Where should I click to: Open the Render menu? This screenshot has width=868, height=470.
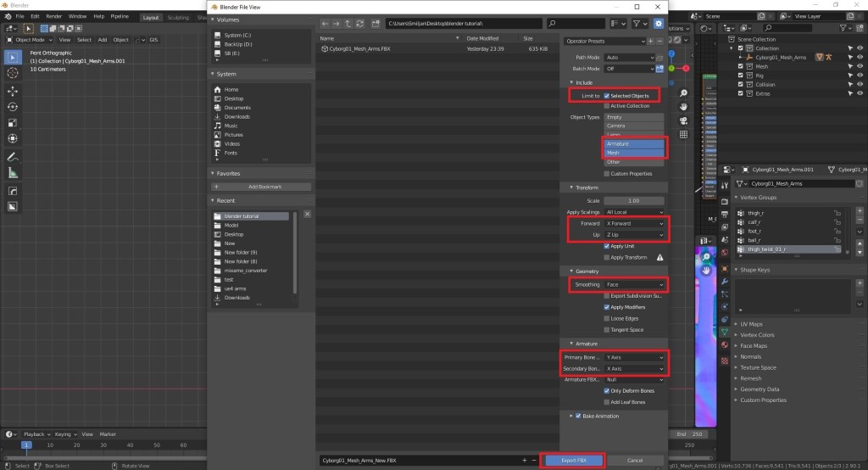[x=53, y=16]
